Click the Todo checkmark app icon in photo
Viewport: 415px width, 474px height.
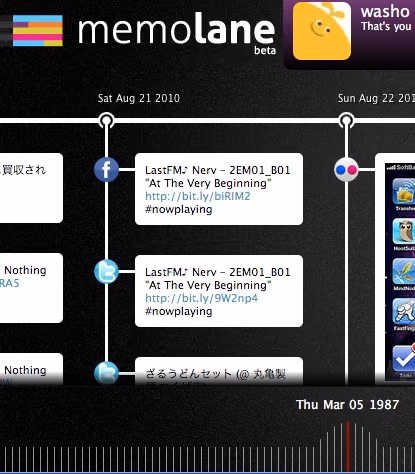404,359
